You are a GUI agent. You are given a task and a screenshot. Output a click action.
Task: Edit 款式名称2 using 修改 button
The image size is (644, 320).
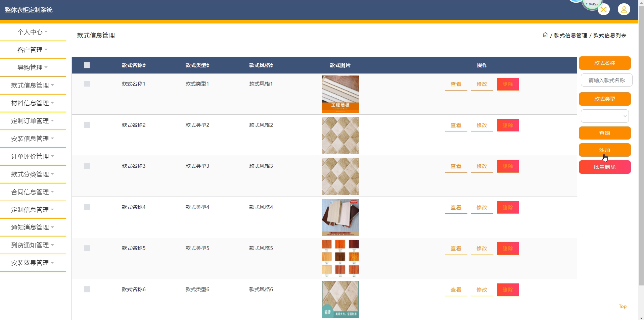coord(482,125)
